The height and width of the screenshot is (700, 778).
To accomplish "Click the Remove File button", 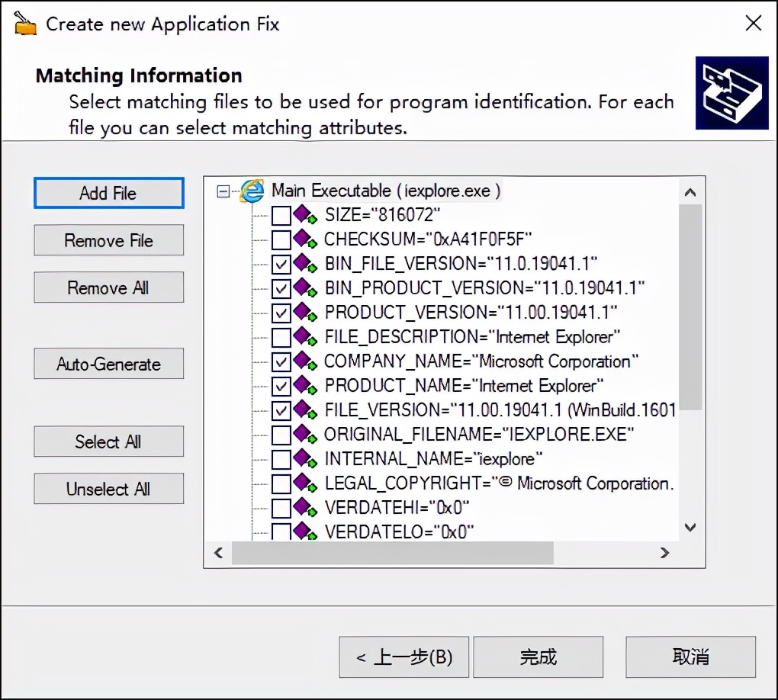I will click(108, 240).
